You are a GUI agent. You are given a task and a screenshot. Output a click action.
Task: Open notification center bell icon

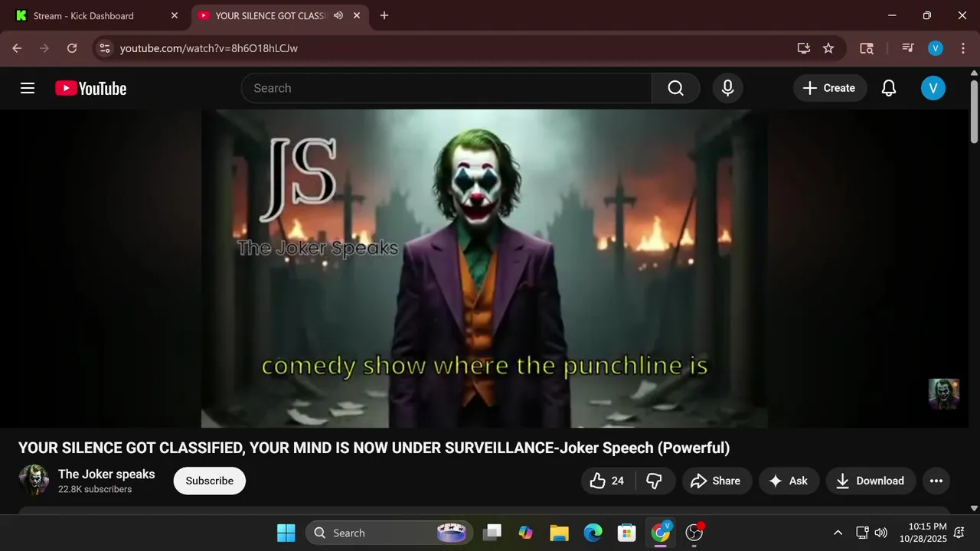coord(959,533)
